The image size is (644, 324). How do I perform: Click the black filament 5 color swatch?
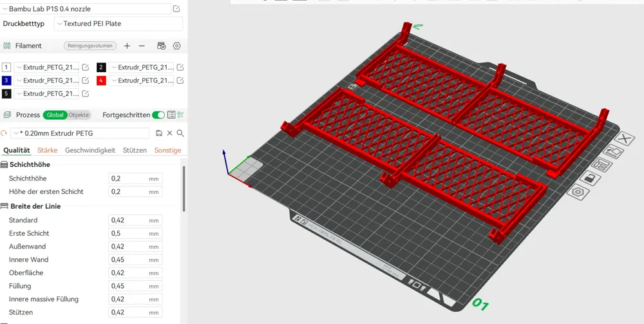point(6,93)
